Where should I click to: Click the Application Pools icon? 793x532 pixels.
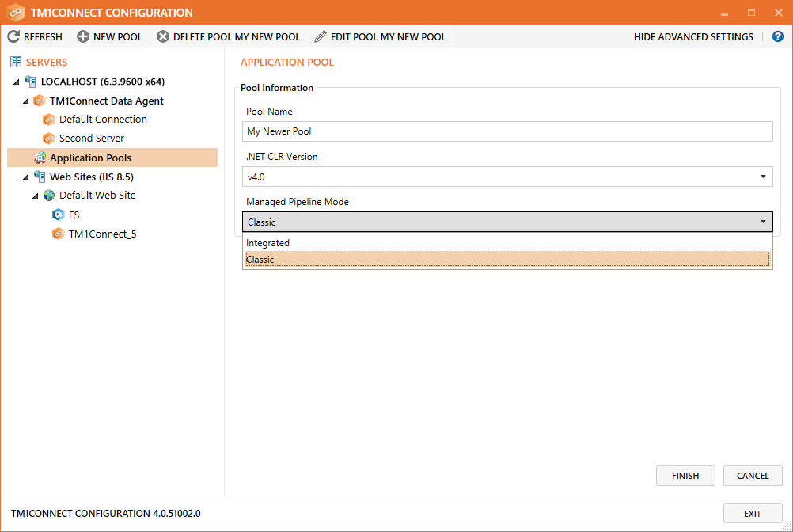coord(40,158)
